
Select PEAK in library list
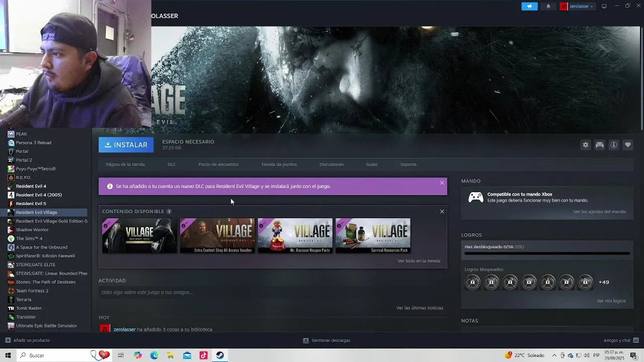pos(21,134)
